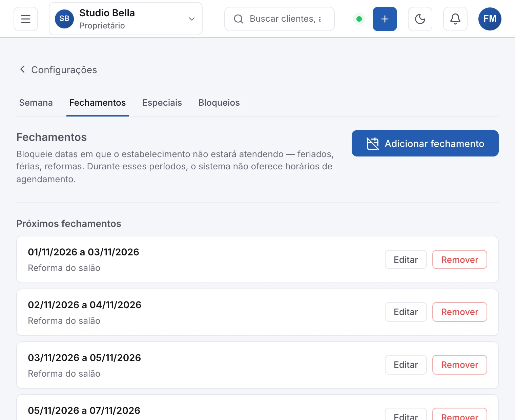Edit the 01/11/2026 a 03/11/2026 closure
The image size is (515, 420).
tap(406, 259)
